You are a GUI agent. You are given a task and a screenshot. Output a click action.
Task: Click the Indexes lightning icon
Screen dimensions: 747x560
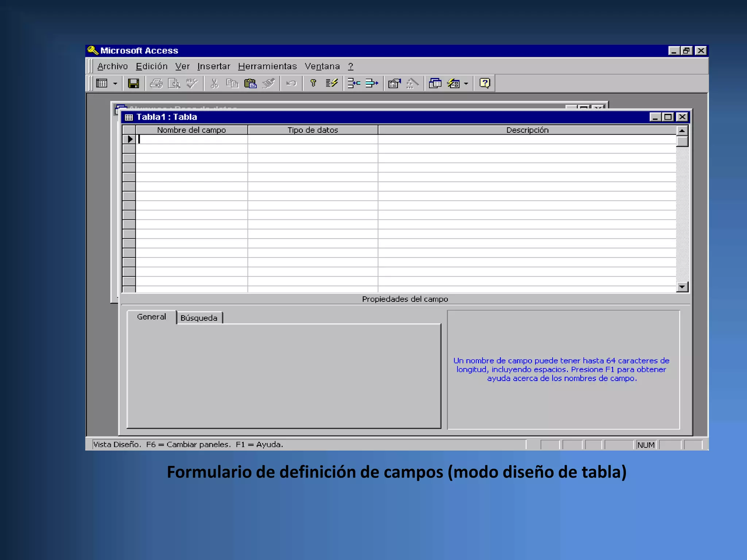coord(332,83)
